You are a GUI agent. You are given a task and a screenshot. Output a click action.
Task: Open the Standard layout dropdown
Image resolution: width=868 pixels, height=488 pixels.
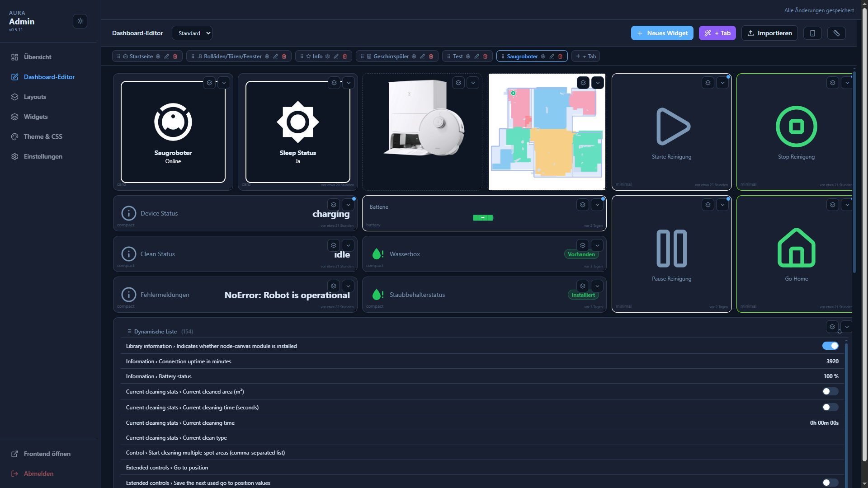pyautogui.click(x=192, y=33)
